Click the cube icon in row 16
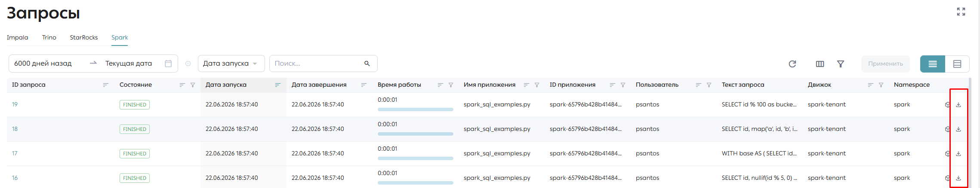This screenshot has width=980, height=188. coord(947,178)
